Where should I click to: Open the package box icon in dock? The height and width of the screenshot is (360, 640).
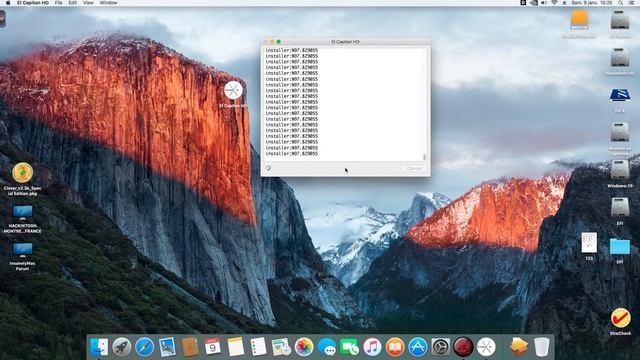tap(519, 347)
